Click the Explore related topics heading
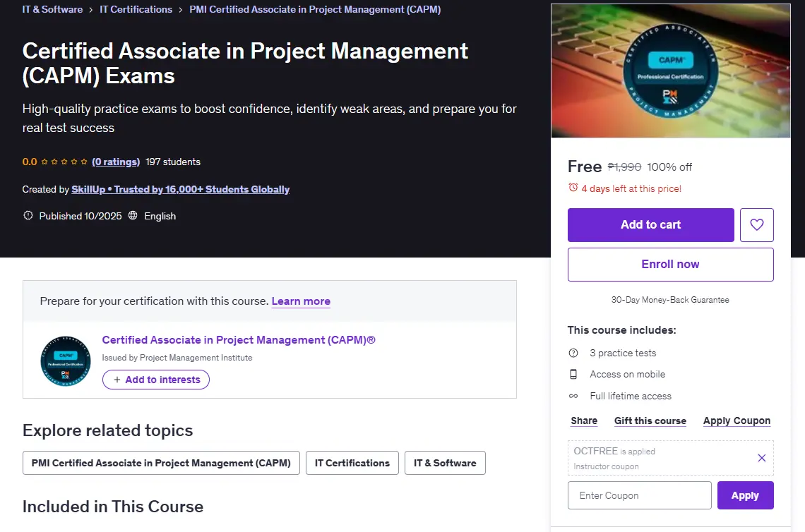This screenshot has width=805, height=532. click(x=108, y=430)
